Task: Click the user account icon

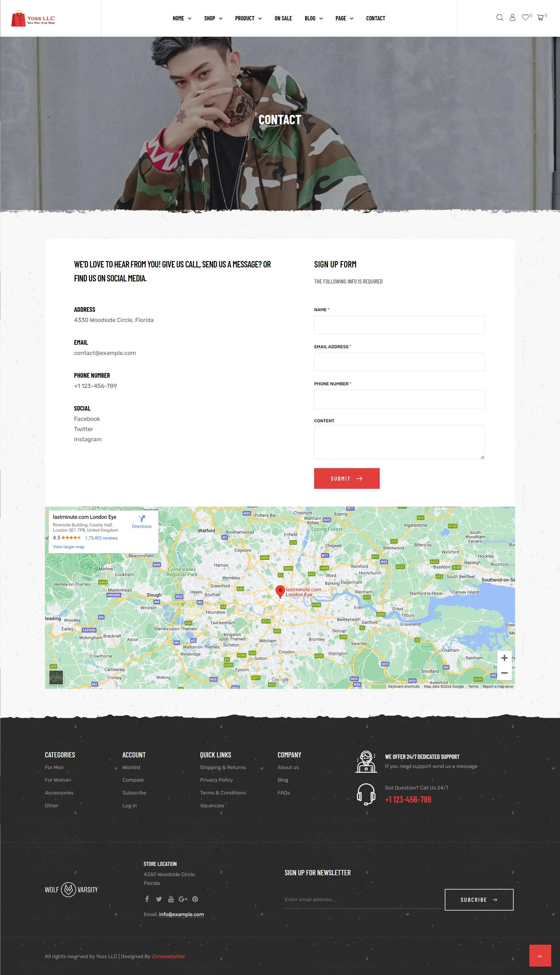Action: tap(513, 18)
